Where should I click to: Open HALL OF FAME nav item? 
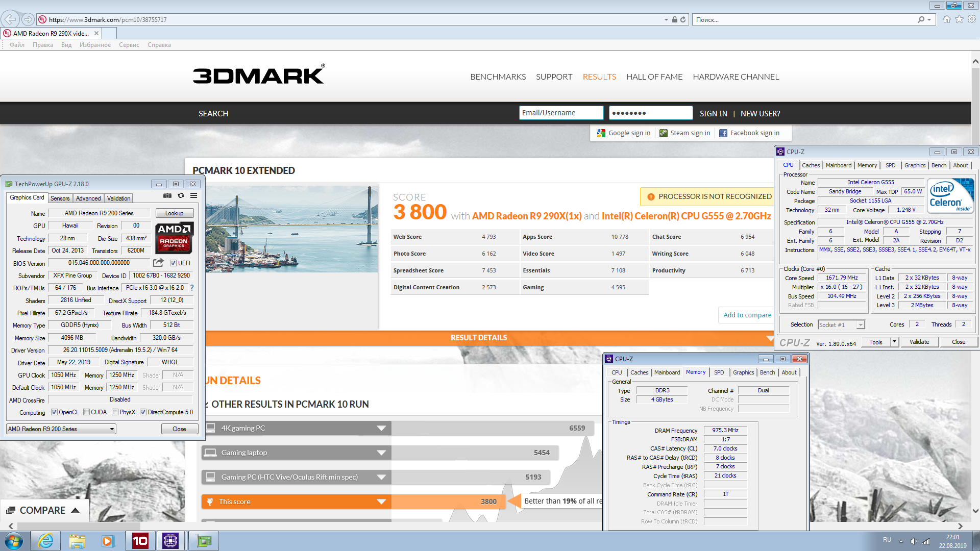tap(654, 77)
